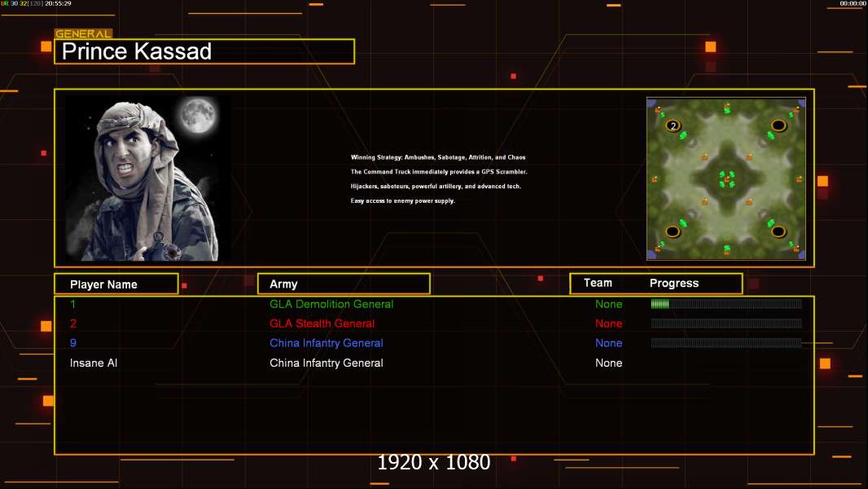The image size is (868, 489).
Task: Click white None team value for Insane AI
Action: pyautogui.click(x=608, y=363)
